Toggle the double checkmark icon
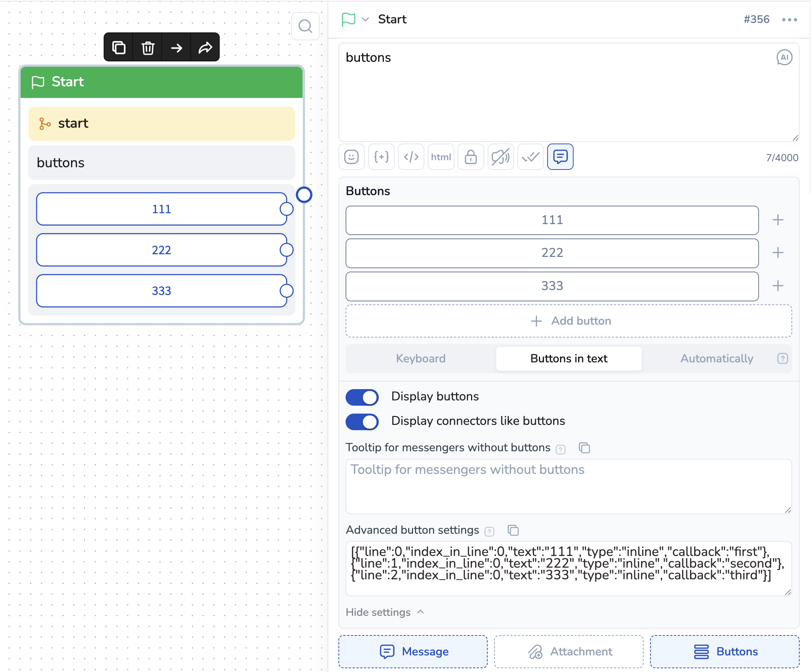 point(530,157)
